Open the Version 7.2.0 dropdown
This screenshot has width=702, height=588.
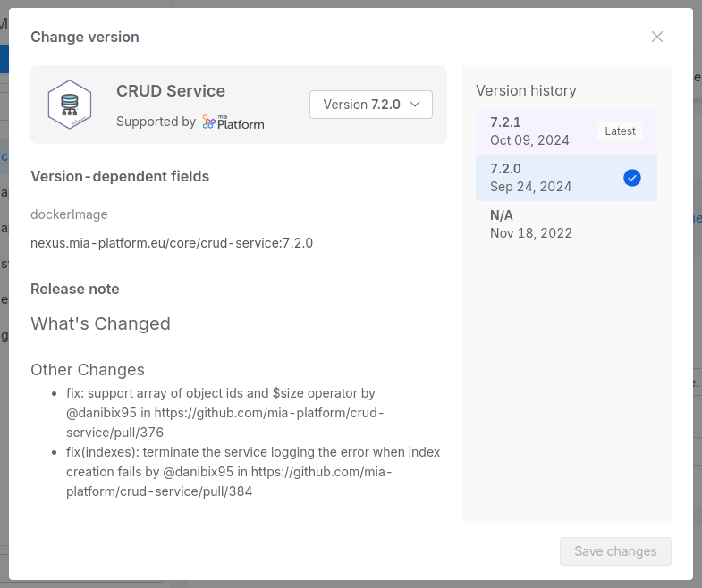point(371,105)
